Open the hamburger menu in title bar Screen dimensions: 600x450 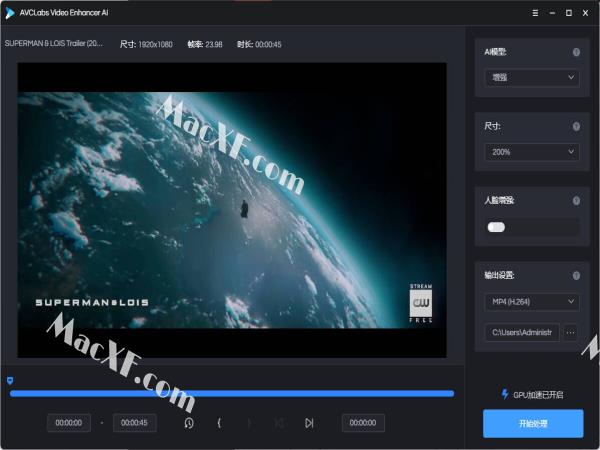pos(535,13)
